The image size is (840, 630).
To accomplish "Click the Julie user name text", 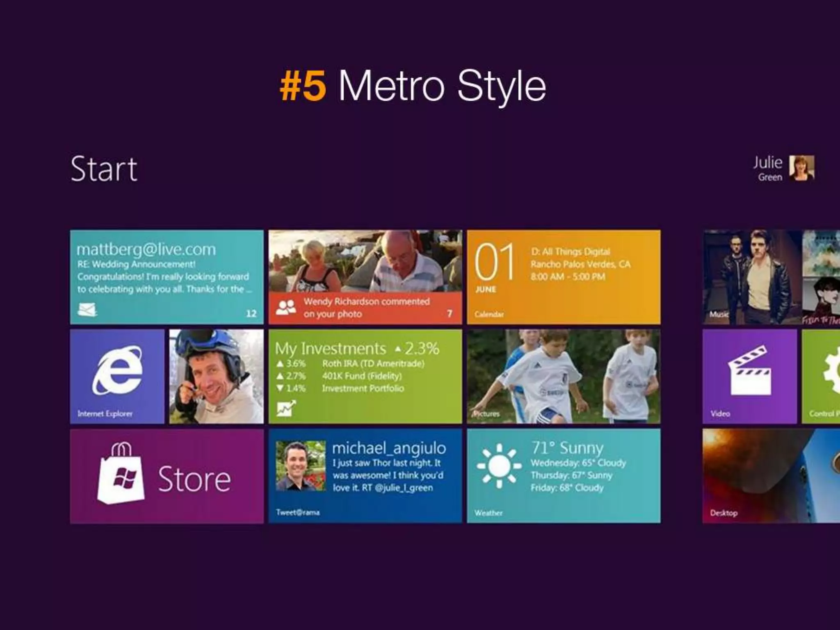I will coord(767,163).
